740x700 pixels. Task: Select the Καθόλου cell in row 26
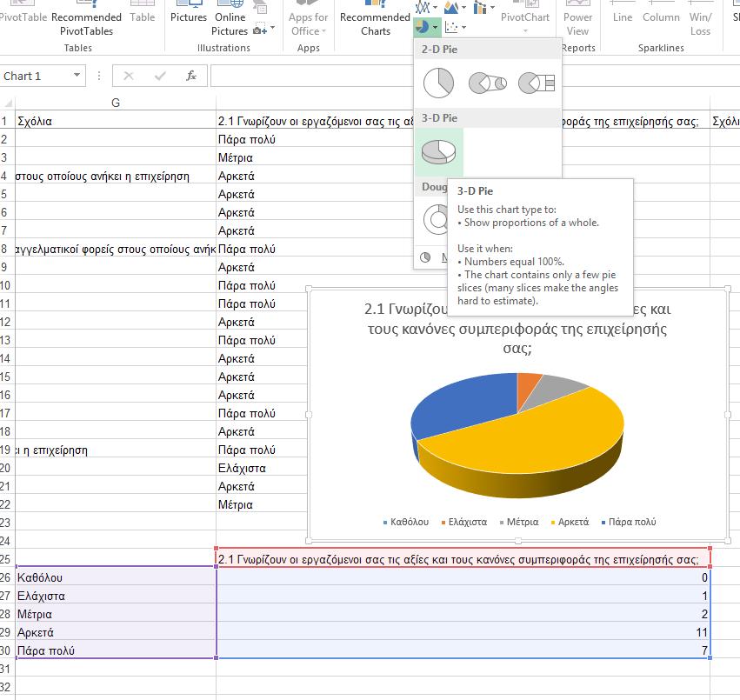click(x=116, y=577)
